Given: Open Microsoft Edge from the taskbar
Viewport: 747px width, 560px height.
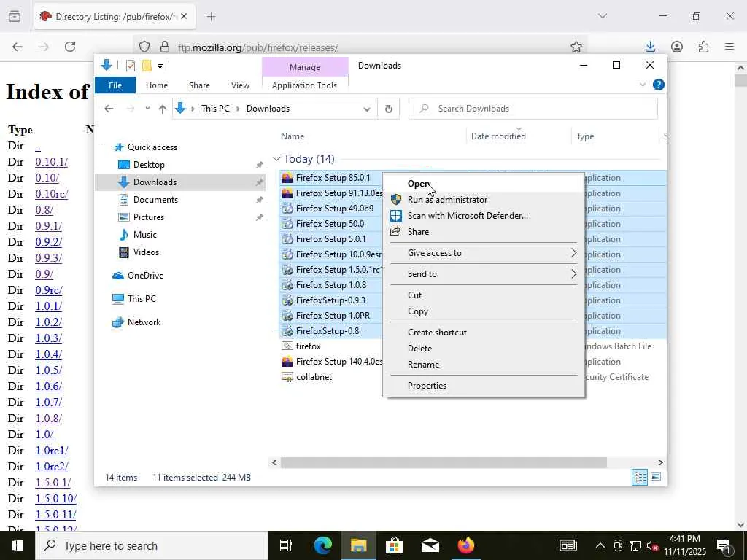Looking at the screenshot, I should pos(323,545).
